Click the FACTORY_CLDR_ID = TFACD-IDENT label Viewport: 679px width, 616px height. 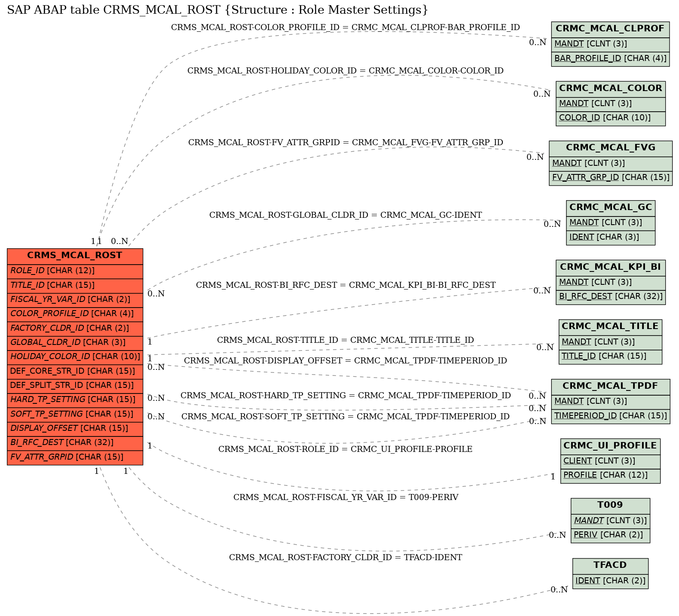click(x=346, y=558)
